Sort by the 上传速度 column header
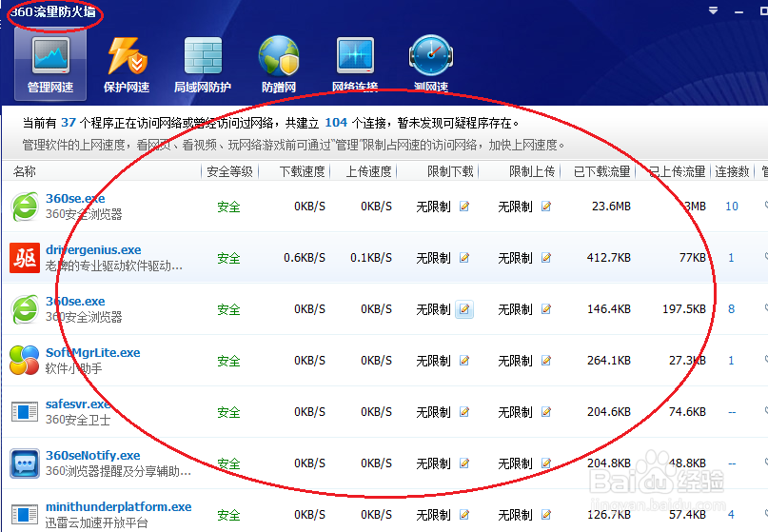This screenshot has width=768, height=532. pyautogui.click(x=369, y=171)
